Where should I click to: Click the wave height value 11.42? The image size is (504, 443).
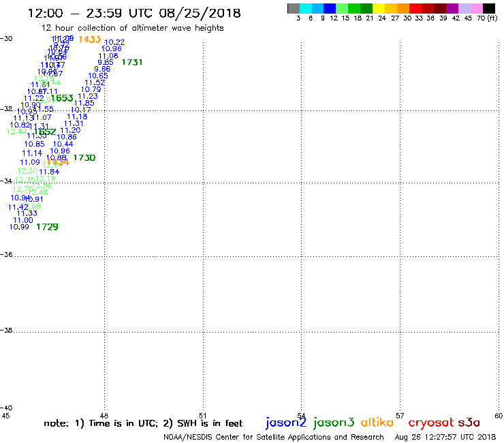(18, 207)
